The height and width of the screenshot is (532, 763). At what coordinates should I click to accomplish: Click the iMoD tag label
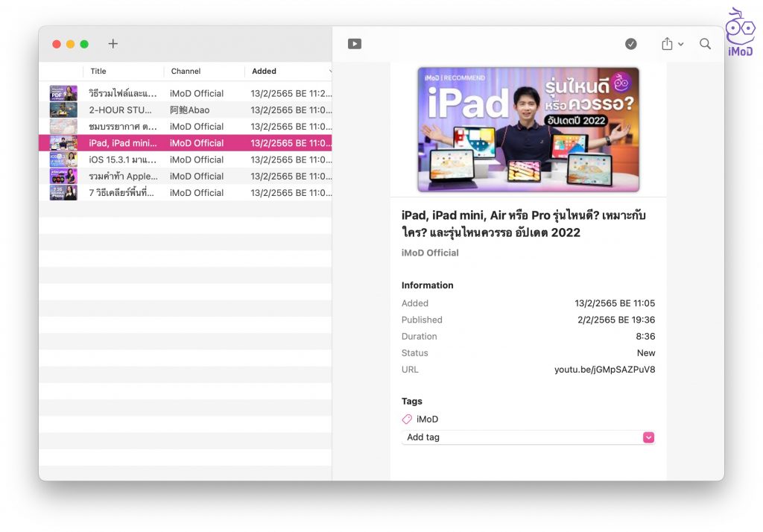tap(428, 419)
